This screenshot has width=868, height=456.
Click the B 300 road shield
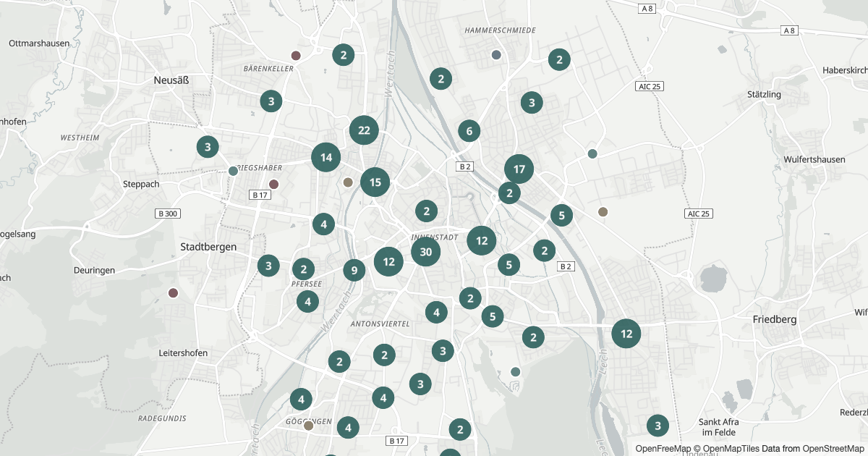[x=168, y=214]
